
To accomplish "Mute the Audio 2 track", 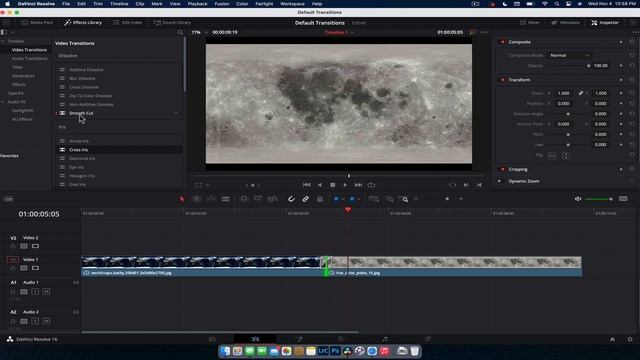I will [46, 321].
